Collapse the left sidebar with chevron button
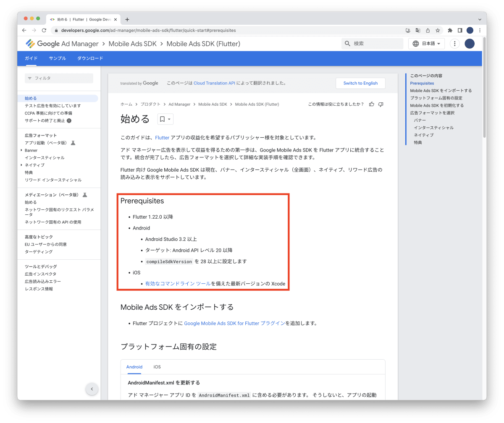This screenshot has height=423, width=504. (92, 389)
